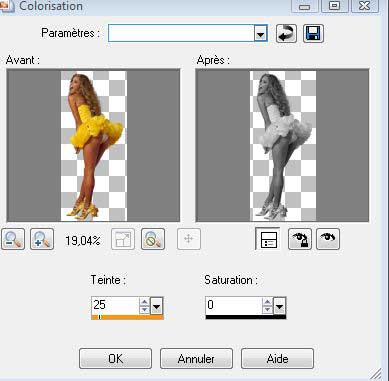Click the navigate pan arrows icon

click(x=189, y=239)
